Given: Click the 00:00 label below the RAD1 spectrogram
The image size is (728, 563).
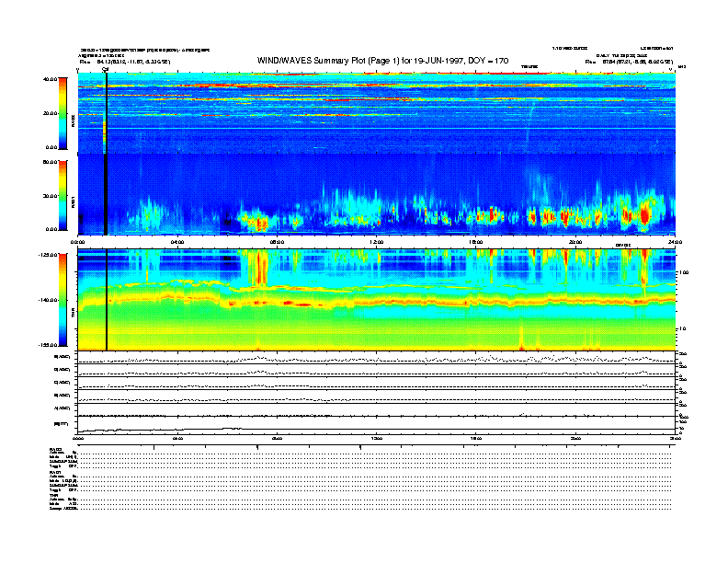Looking at the screenshot, I should [77, 242].
